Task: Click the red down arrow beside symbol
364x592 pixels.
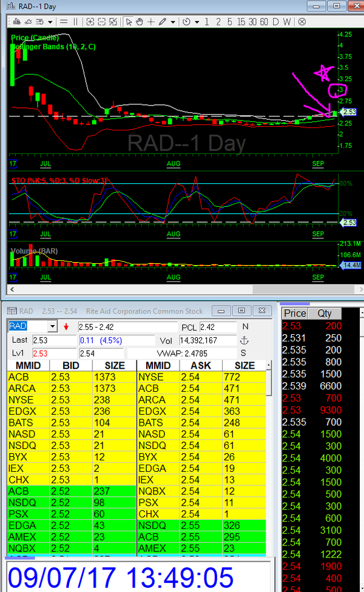Action: 66,327
